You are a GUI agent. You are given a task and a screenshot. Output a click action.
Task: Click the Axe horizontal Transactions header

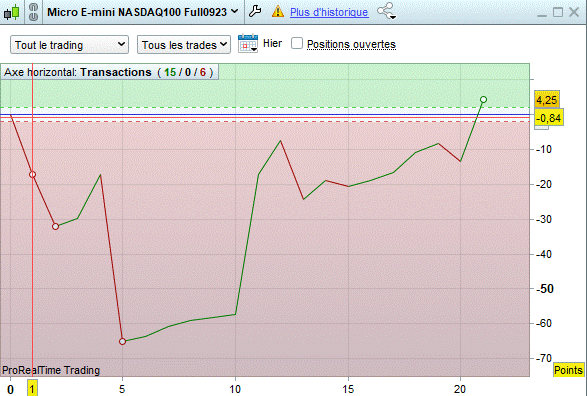[109, 72]
